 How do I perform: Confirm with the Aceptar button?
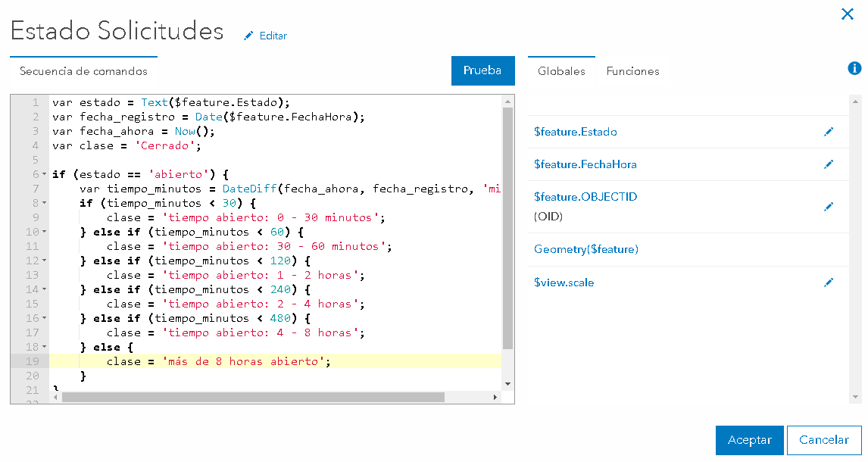[x=750, y=440]
